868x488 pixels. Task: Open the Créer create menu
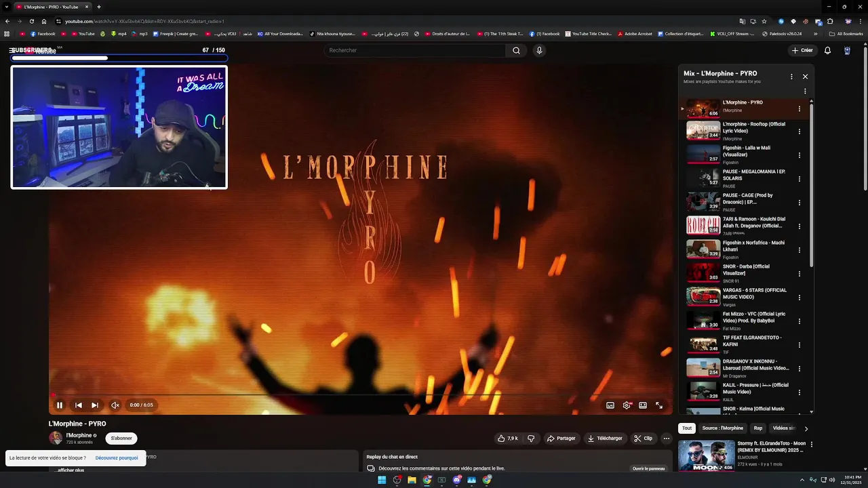pyautogui.click(x=802, y=50)
